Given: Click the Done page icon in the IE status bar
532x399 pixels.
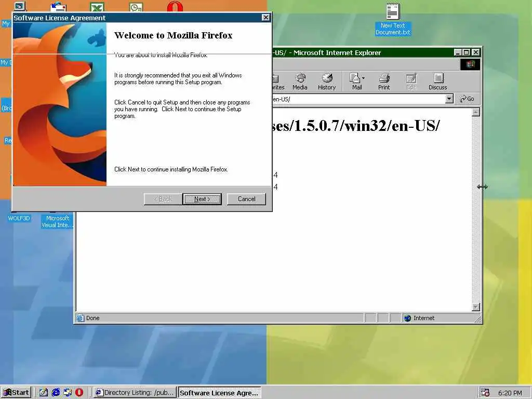Looking at the screenshot, I should tap(80, 318).
